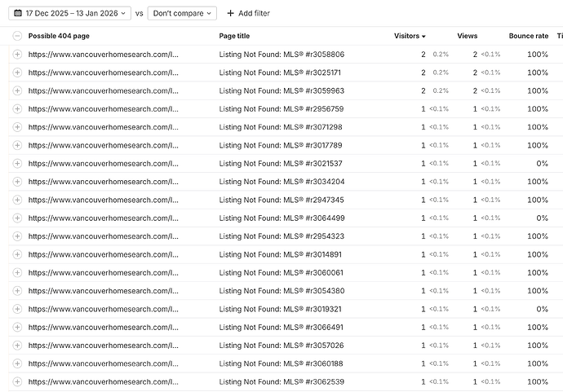The height and width of the screenshot is (392, 563).
Task: Open the URL in the MLS #r3019321 row
Action: point(104,309)
